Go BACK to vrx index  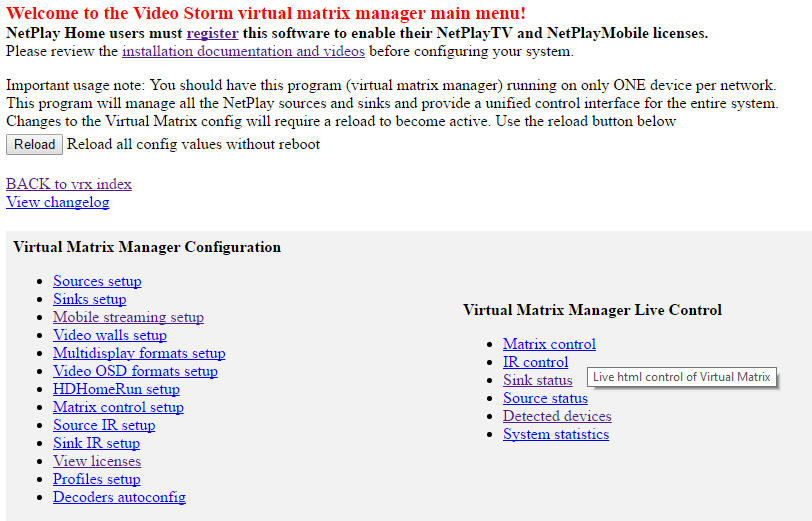point(69,184)
